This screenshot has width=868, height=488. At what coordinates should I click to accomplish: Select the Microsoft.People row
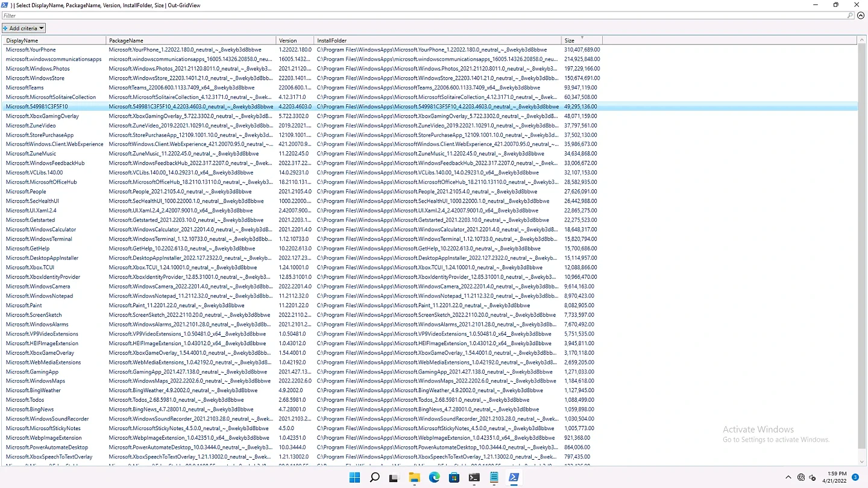coord(430,192)
